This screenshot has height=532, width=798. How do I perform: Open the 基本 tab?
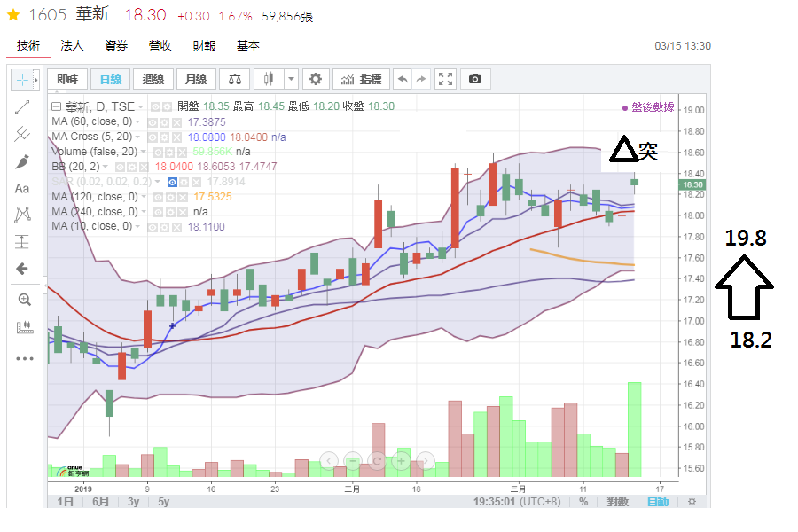(248, 46)
